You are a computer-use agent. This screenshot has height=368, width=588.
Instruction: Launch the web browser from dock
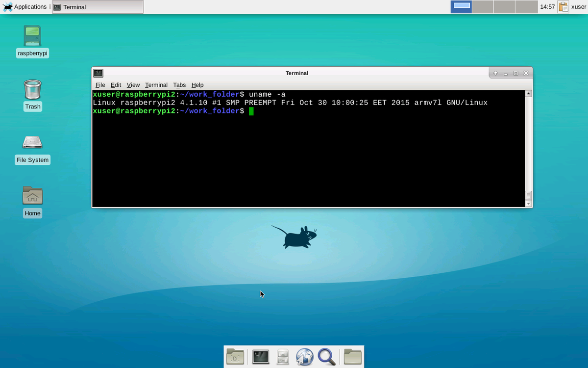tap(304, 357)
